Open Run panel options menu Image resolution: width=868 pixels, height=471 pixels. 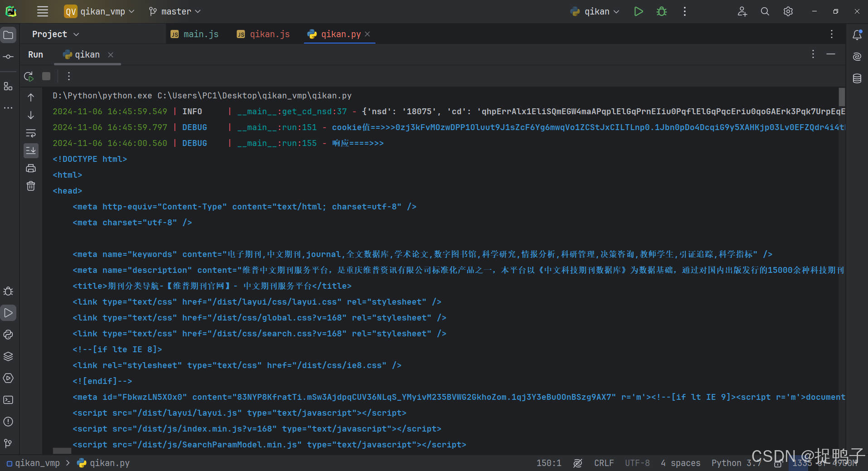(x=813, y=54)
